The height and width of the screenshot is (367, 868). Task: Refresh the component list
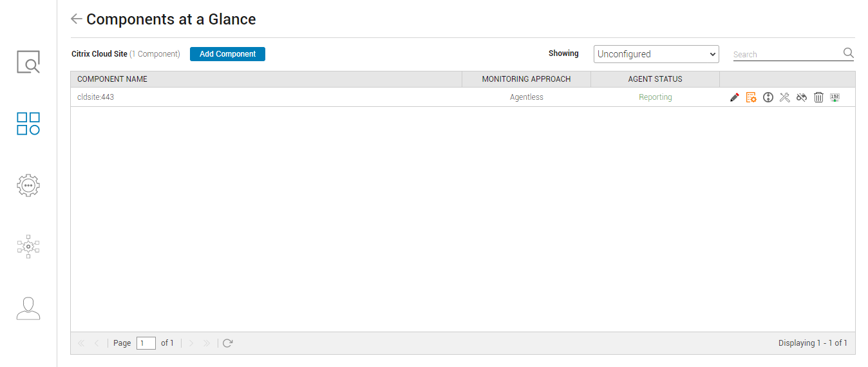point(227,343)
